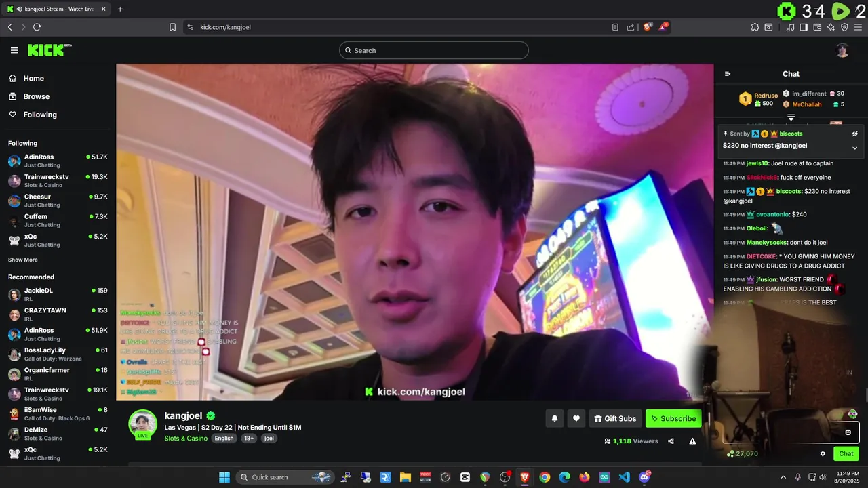
Task: Go to Home in sidebar
Action: coord(26,78)
